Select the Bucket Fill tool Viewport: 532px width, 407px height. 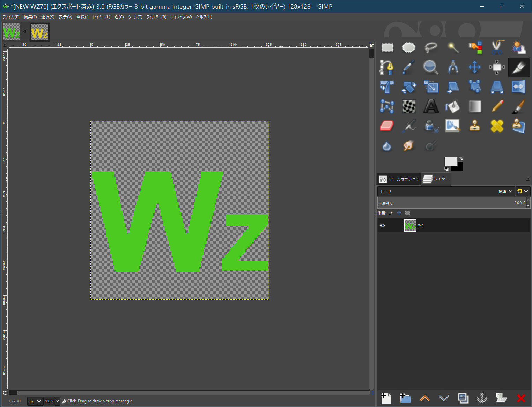click(x=453, y=106)
